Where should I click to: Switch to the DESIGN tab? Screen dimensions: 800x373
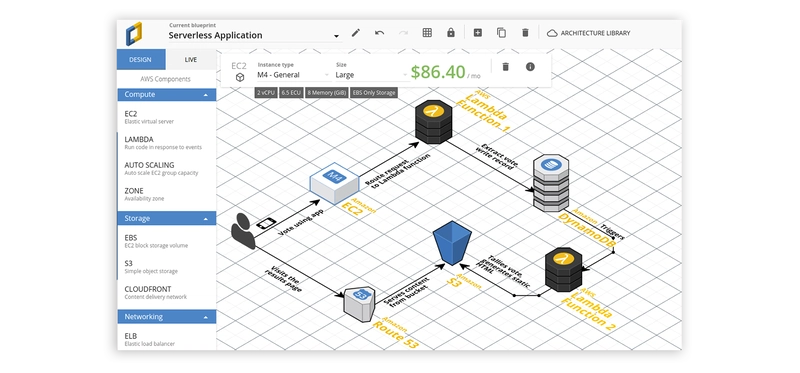pos(140,60)
